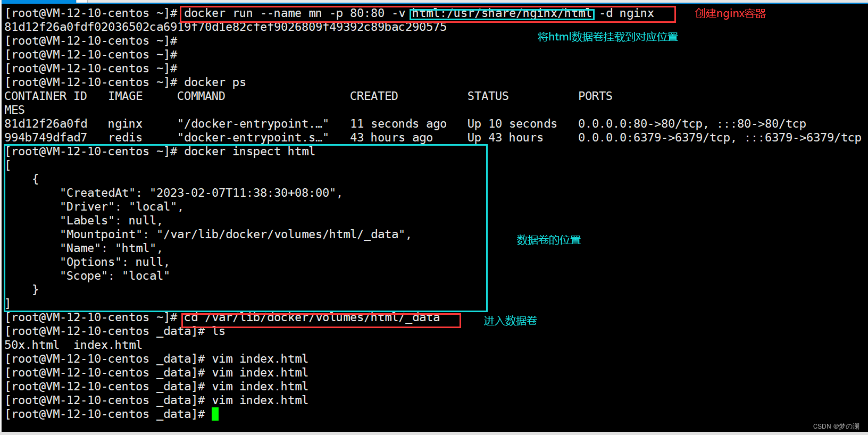Click 'Up 10 seconds' status
The height and width of the screenshot is (435, 868).
pos(512,124)
